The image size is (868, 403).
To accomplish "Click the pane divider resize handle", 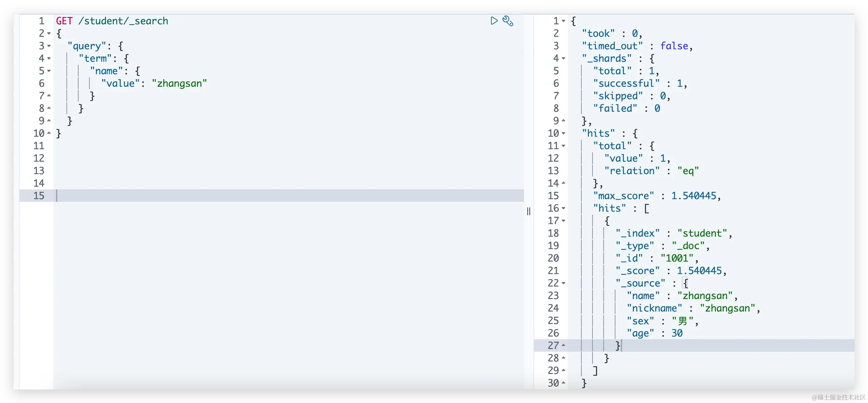I will 528,211.
